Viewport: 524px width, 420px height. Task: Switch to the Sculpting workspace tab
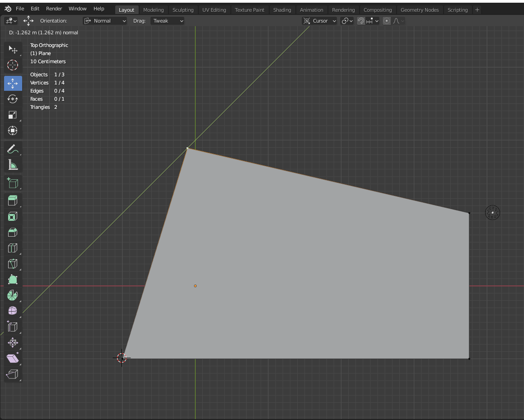pos(183,10)
